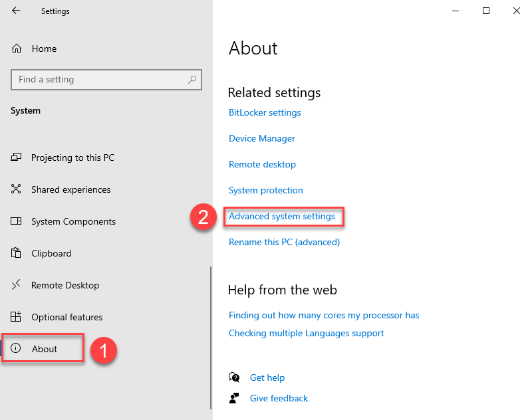Open System protection link
The width and height of the screenshot is (532, 420).
[265, 190]
